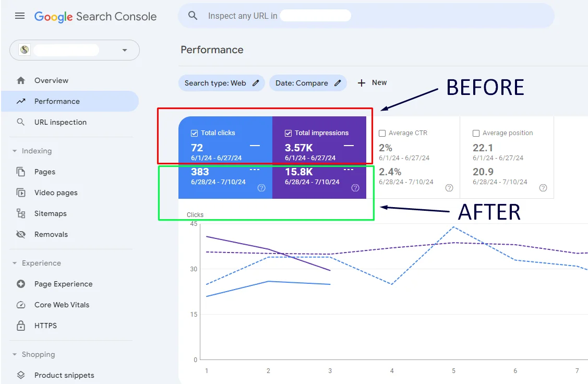
Task: Open help icon on Average CTR card
Action: click(449, 188)
